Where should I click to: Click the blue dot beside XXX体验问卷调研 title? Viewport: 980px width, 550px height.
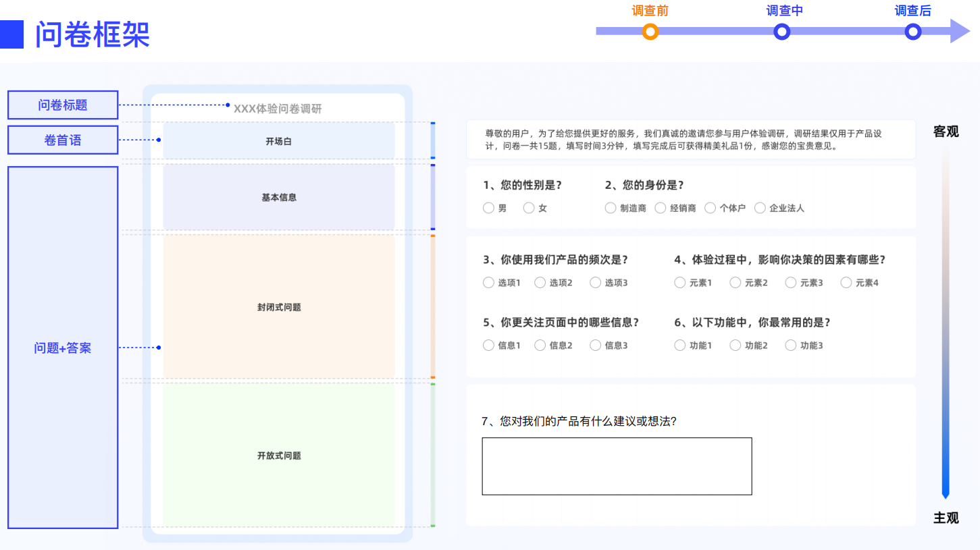pyautogui.click(x=228, y=105)
